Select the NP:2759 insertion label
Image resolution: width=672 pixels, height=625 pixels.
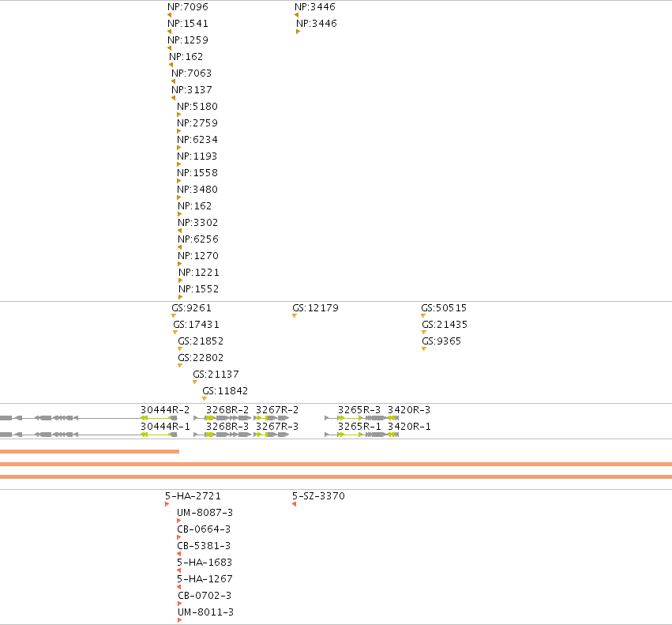click(197, 123)
